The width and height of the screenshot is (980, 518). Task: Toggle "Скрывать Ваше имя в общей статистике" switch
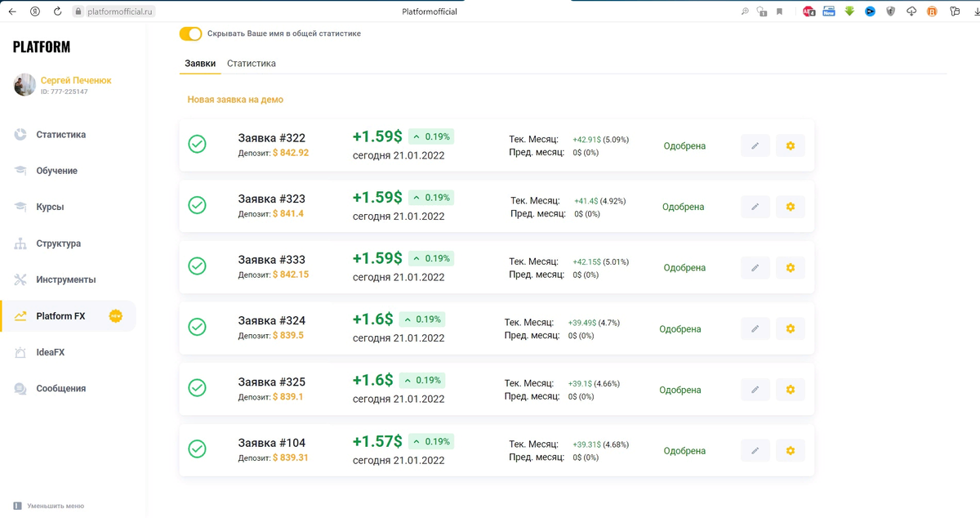(x=190, y=33)
